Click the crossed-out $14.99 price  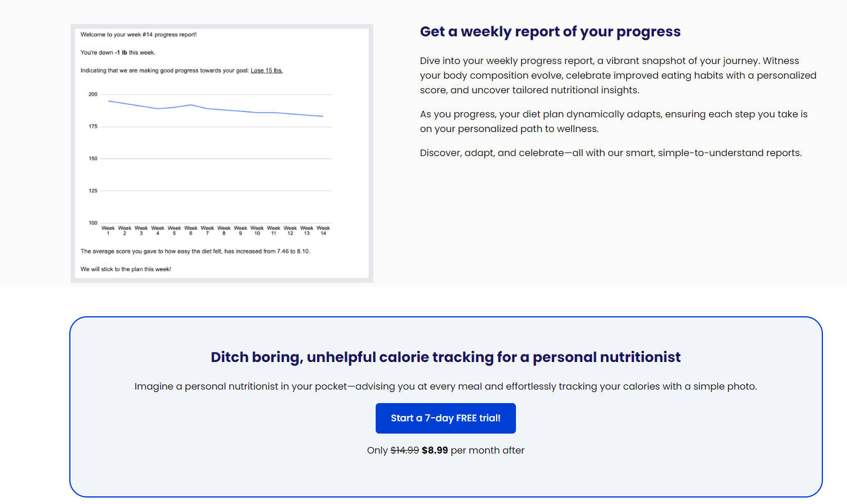404,451
